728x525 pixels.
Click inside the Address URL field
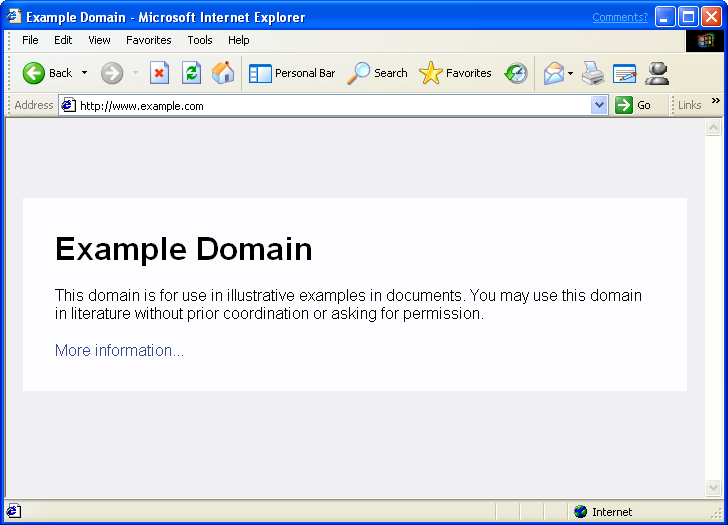(330, 105)
